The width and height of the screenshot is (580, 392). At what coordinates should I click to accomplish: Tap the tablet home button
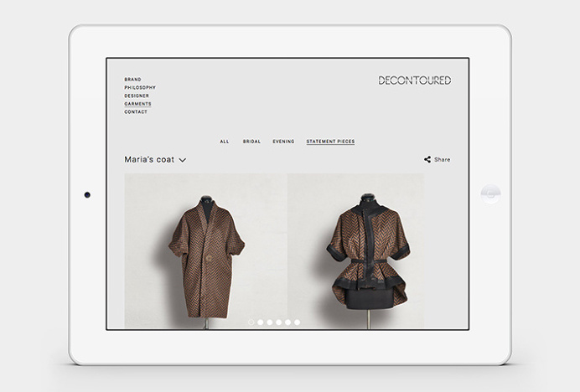tap(491, 193)
